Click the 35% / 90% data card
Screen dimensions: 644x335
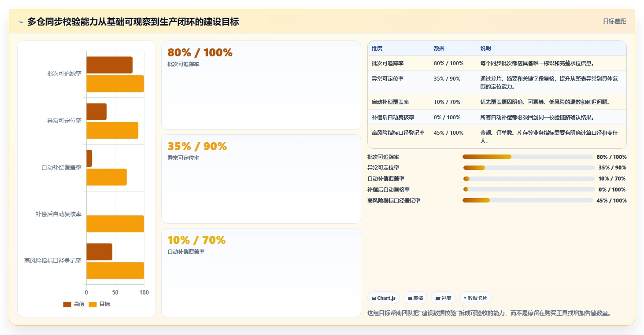(x=261, y=179)
